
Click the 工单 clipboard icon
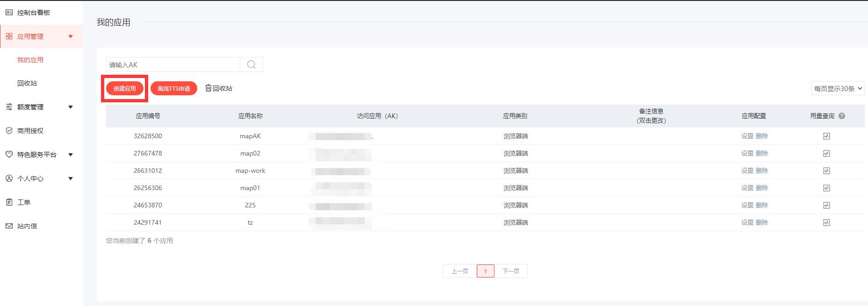pyautogui.click(x=9, y=202)
